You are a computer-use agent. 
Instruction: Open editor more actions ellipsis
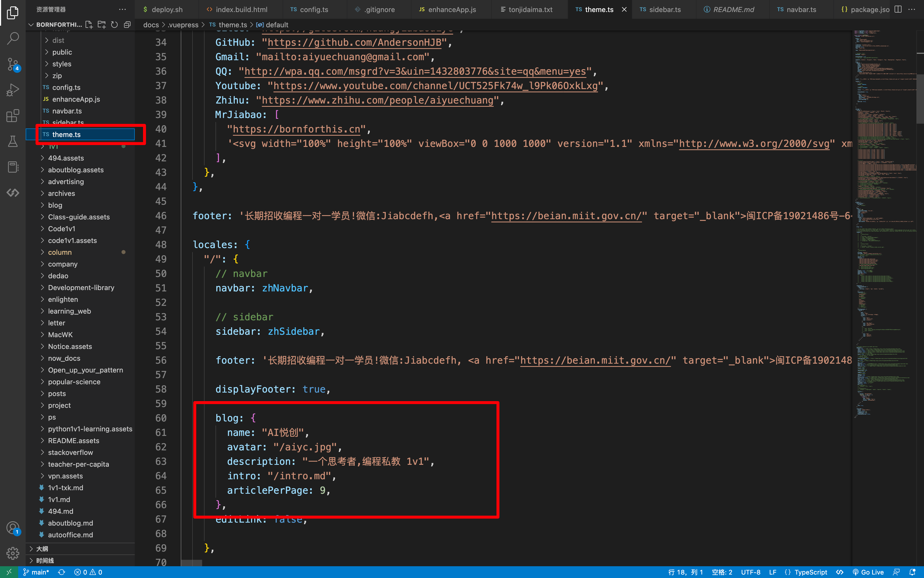point(912,9)
